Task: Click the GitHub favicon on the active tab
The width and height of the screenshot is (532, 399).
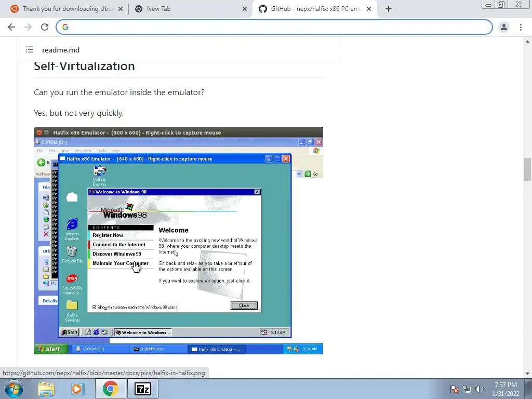Action: coord(262,9)
